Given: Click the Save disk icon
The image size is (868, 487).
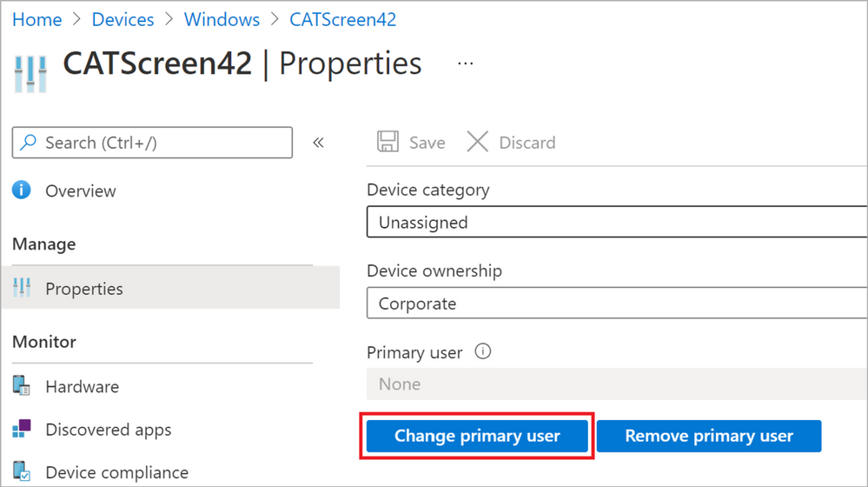Looking at the screenshot, I should (388, 141).
